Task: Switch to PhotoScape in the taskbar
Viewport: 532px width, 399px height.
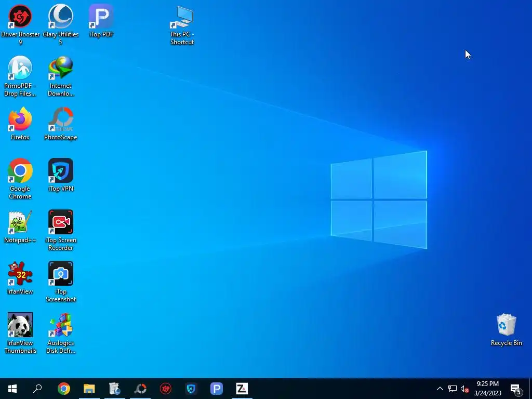Action: pyautogui.click(x=140, y=389)
